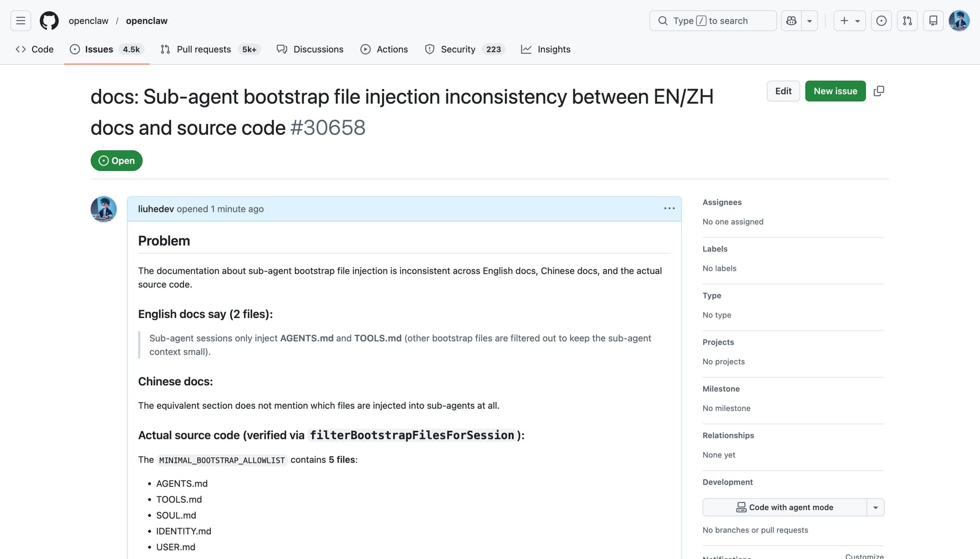
Task: Expand the Code with agent mode dropdown arrow
Action: pyautogui.click(x=875, y=508)
